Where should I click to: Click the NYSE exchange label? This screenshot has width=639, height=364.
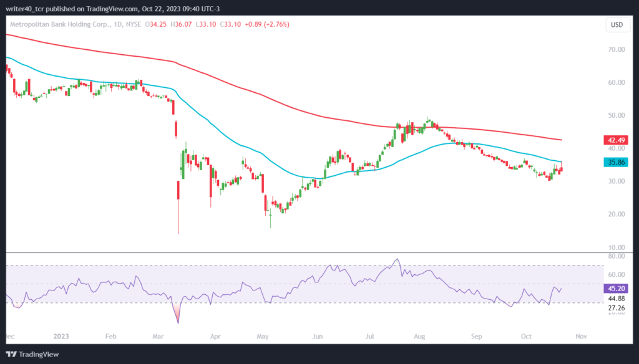[x=134, y=24]
